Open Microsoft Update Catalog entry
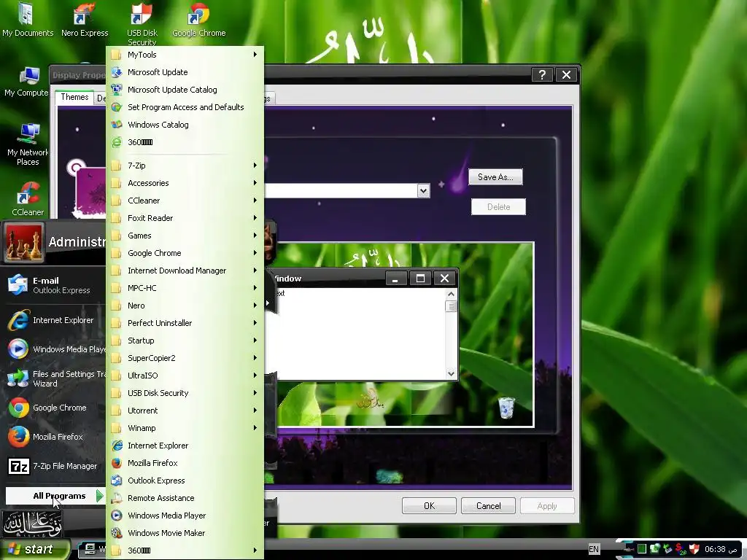747x560 pixels. coord(185,90)
